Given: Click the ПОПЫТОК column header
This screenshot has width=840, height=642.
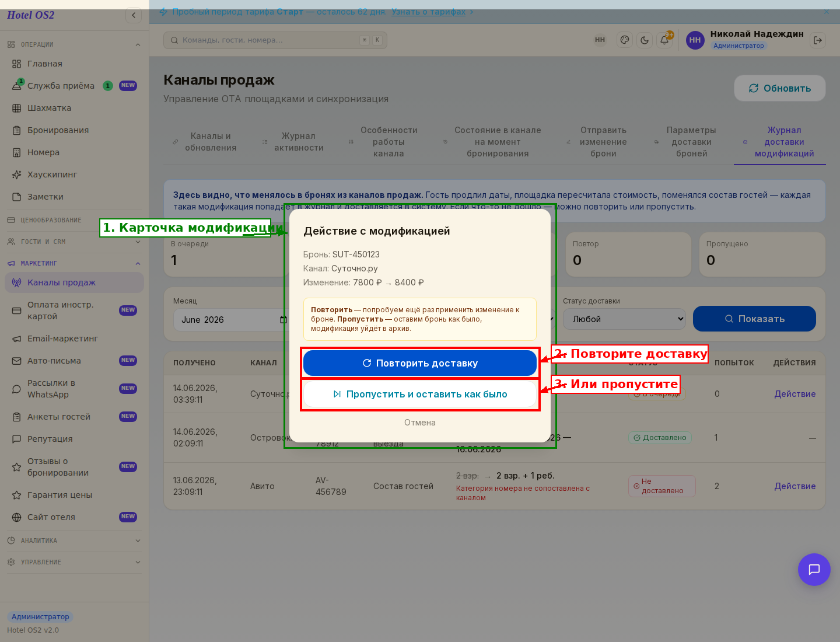Looking at the screenshot, I should (734, 363).
